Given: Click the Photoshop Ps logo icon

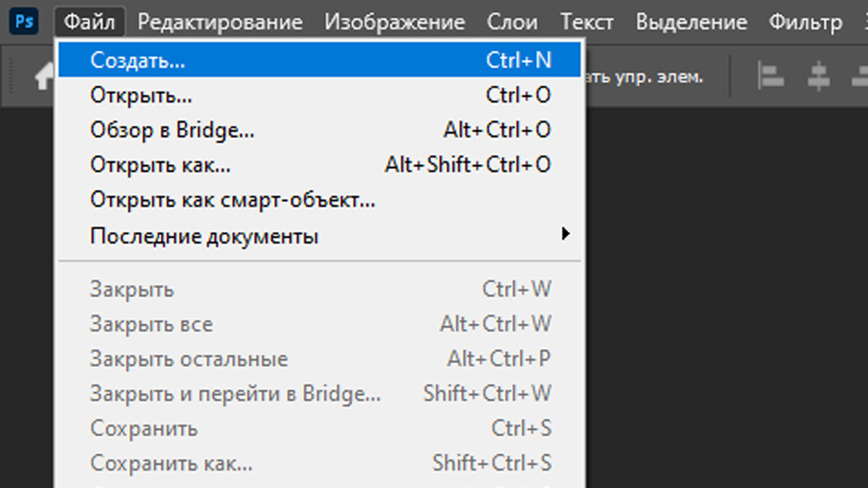Looking at the screenshot, I should (25, 21).
